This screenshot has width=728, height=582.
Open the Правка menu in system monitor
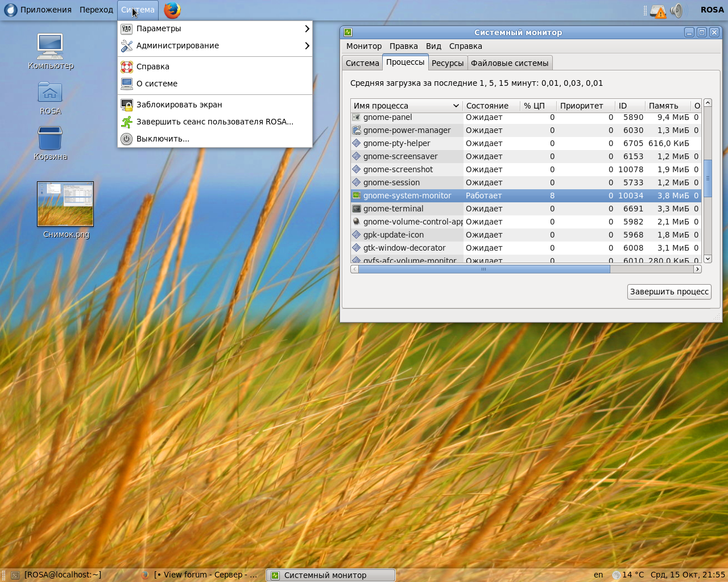coord(403,46)
